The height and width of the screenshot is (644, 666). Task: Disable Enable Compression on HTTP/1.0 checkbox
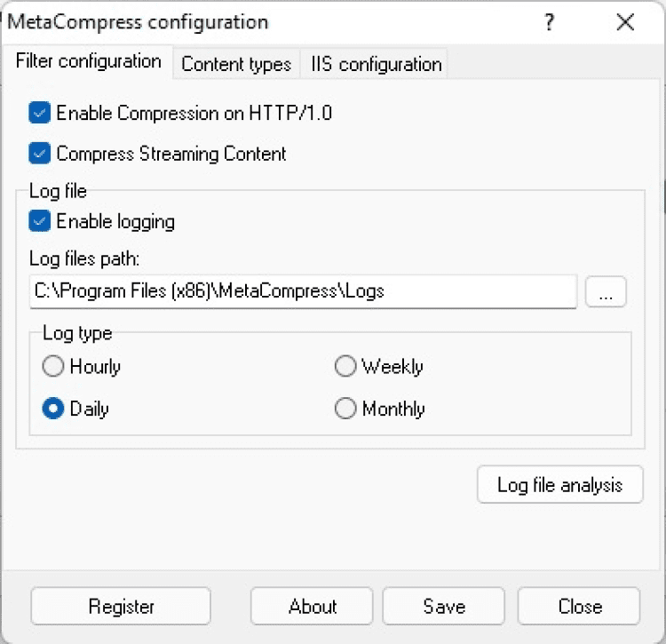pyautogui.click(x=40, y=113)
